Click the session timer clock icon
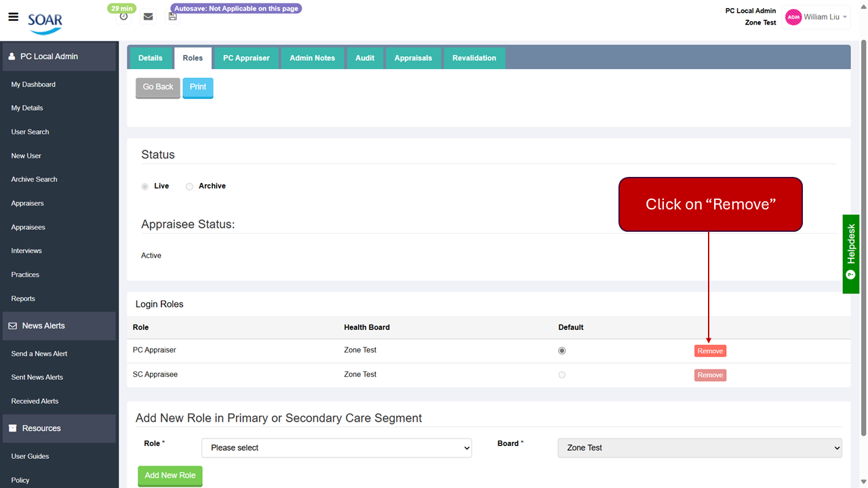This screenshot has width=868, height=488. [x=123, y=17]
